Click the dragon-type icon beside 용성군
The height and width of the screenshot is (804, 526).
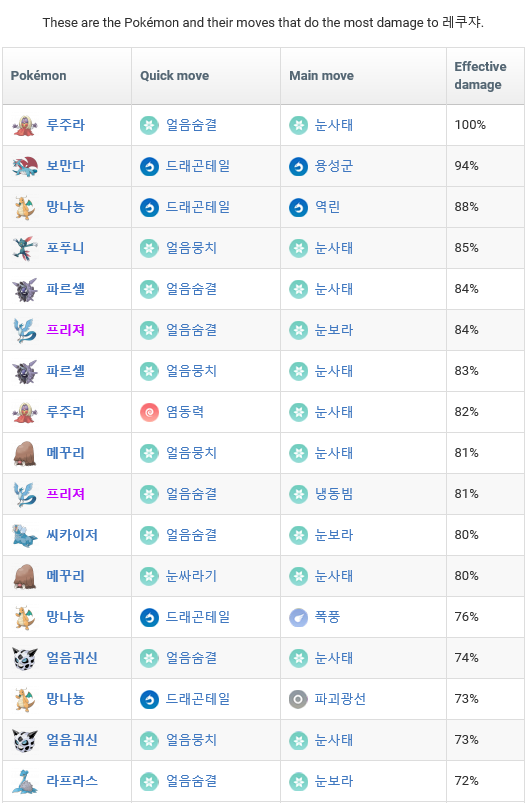tap(298, 166)
